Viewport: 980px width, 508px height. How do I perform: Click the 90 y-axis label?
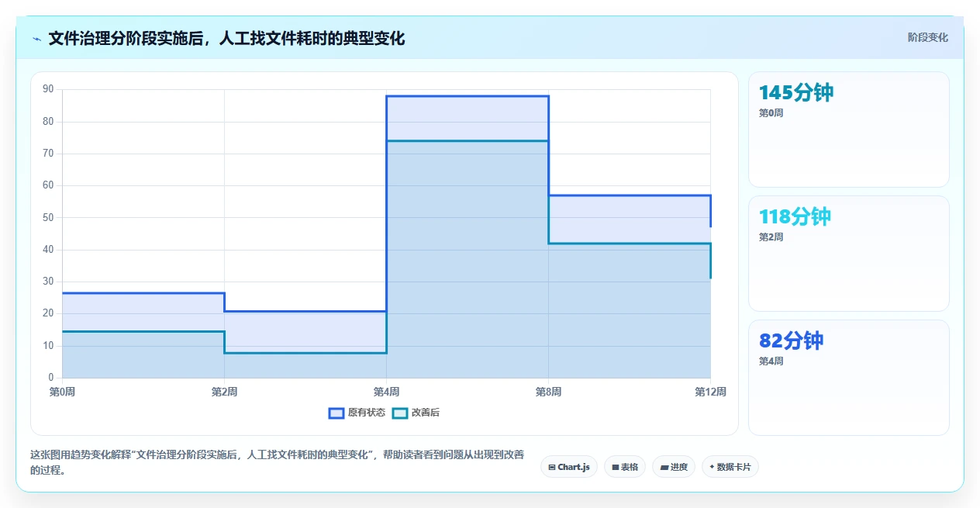48,89
